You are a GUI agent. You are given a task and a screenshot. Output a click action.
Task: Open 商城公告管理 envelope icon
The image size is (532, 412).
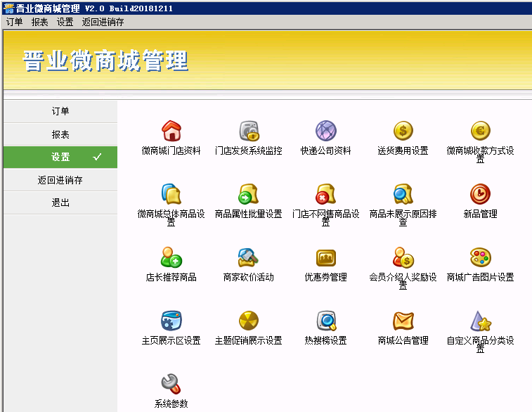click(x=403, y=321)
